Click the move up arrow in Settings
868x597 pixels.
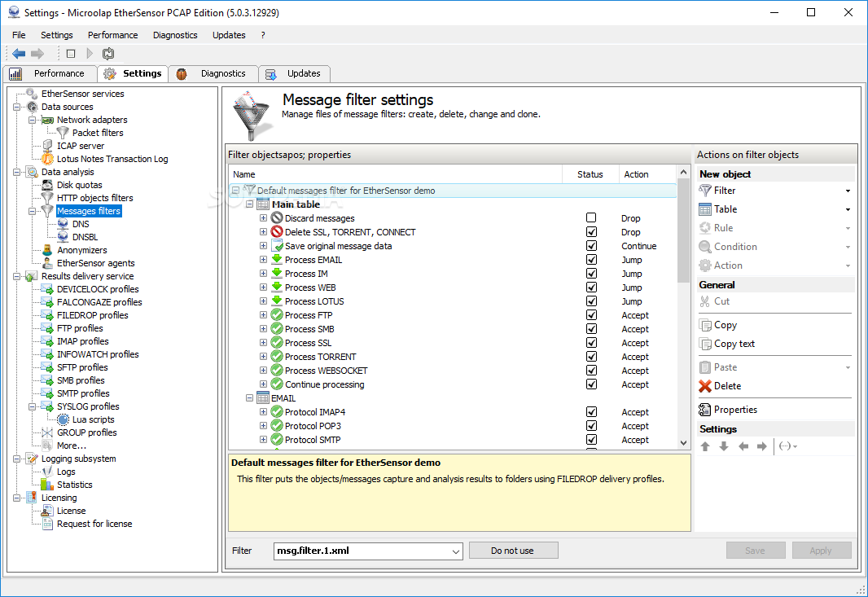pos(705,446)
